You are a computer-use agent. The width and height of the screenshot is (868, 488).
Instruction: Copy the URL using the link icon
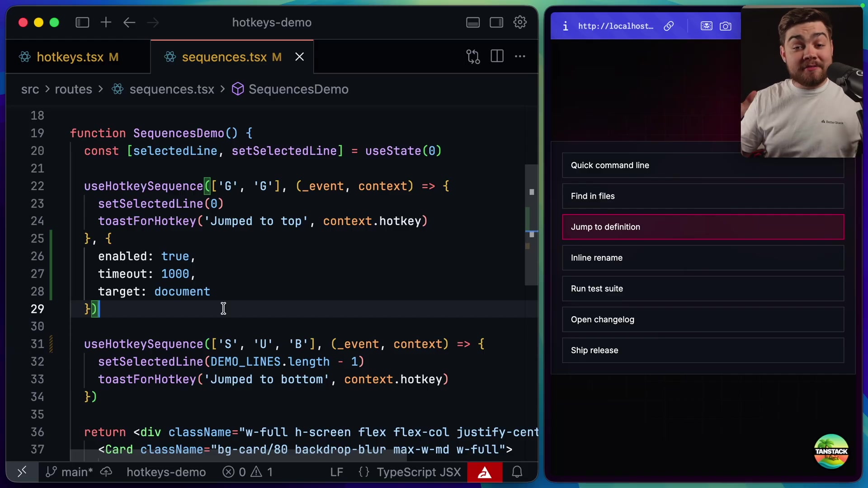point(669,26)
